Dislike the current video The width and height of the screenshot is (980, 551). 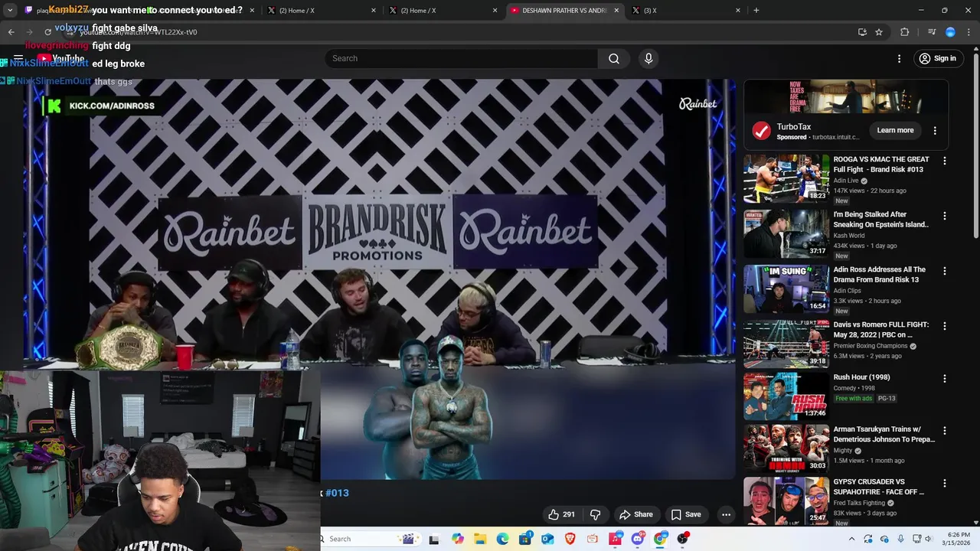(x=595, y=514)
